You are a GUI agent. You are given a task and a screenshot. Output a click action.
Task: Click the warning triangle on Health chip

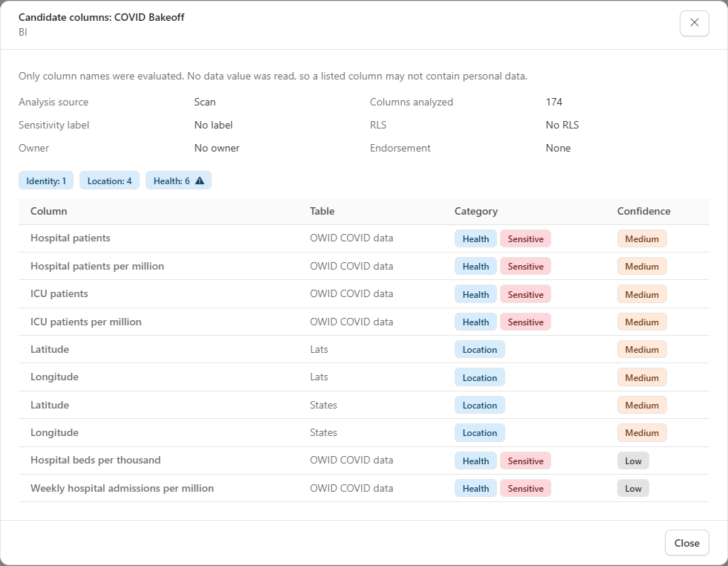click(200, 180)
